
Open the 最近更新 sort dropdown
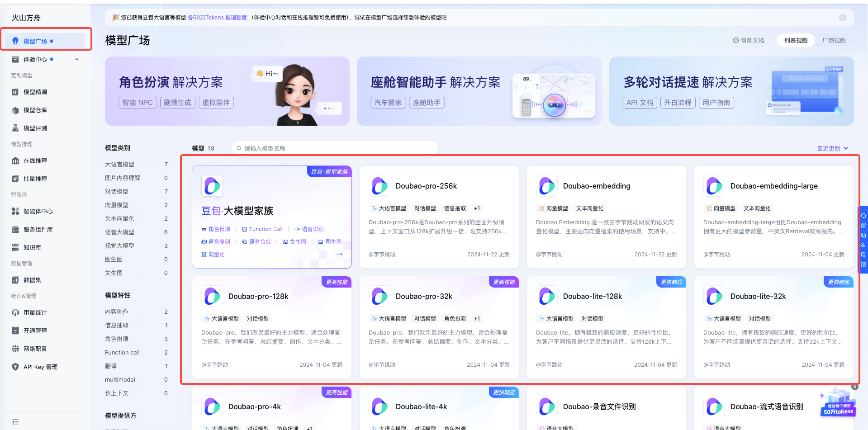(x=832, y=148)
